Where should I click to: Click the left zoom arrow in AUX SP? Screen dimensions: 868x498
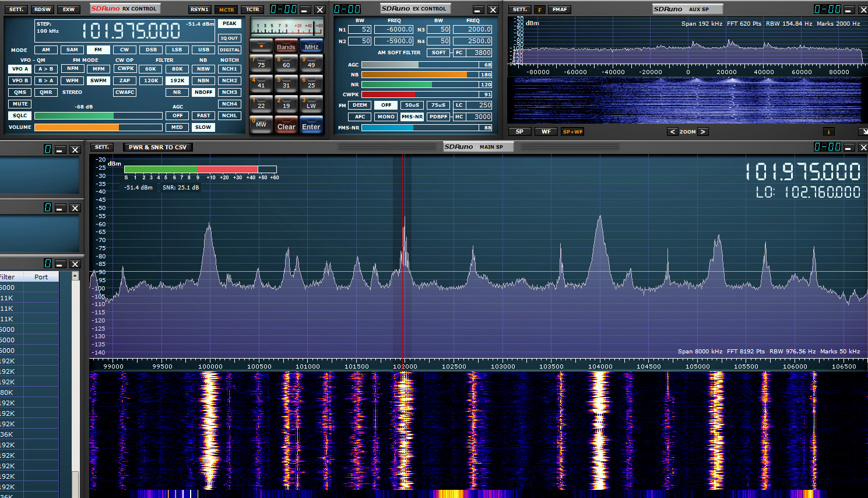click(x=673, y=132)
